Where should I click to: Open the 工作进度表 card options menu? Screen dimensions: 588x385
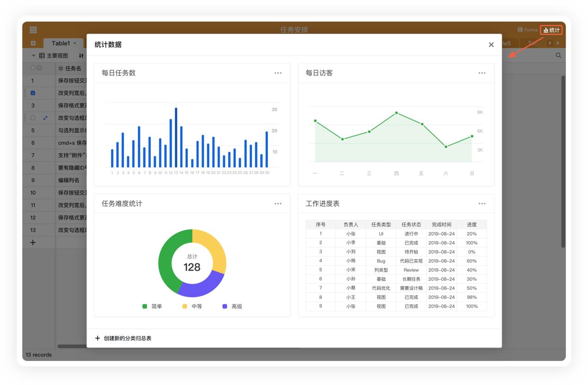coord(482,204)
